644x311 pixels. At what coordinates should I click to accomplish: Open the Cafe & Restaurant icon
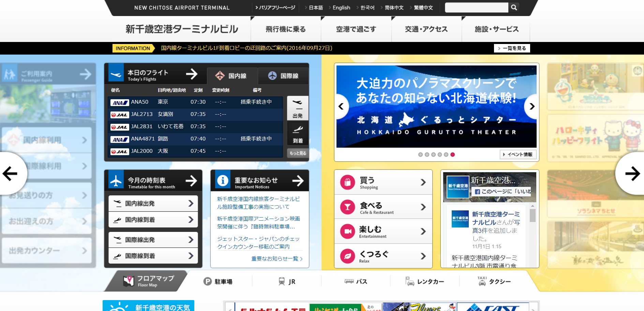(x=347, y=207)
